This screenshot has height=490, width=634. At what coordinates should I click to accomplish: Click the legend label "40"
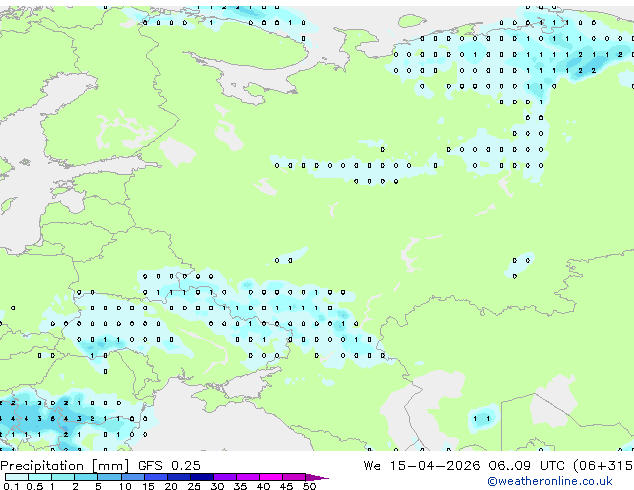pyautogui.click(x=263, y=486)
